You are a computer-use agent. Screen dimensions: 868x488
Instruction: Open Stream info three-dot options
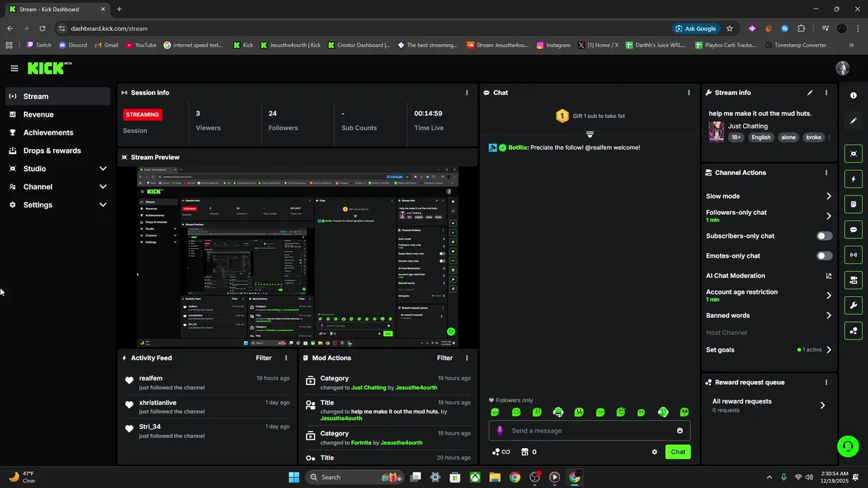pyautogui.click(x=826, y=93)
